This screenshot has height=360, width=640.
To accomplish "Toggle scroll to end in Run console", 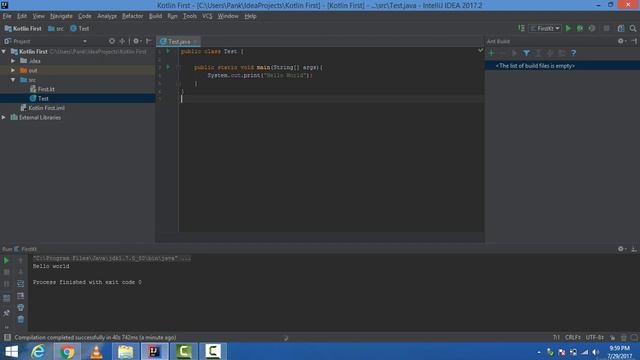I will click(x=20, y=296).
